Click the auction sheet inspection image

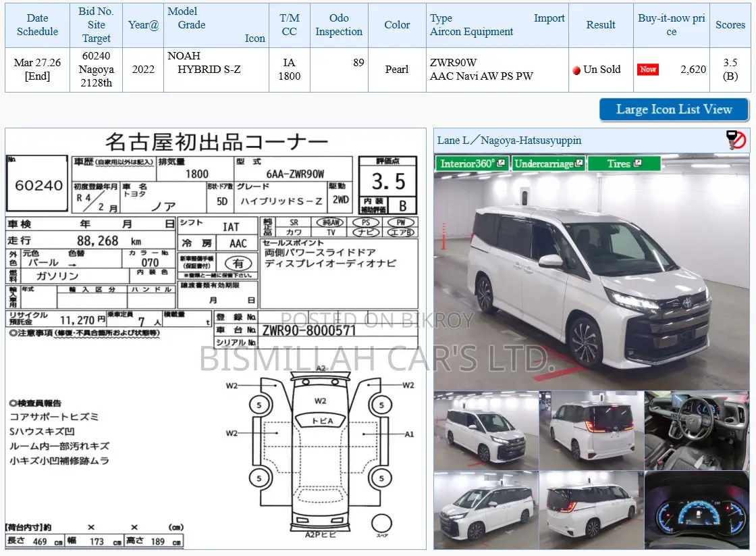pos(215,339)
